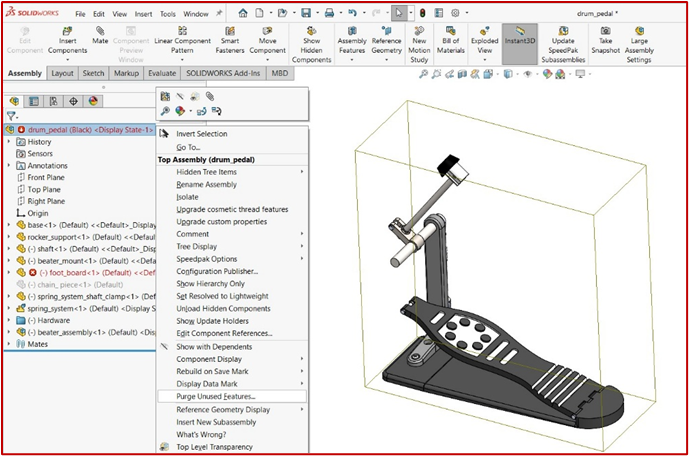Open Reference Geometry tool
This screenshot has width=689, height=456.
(x=386, y=40)
